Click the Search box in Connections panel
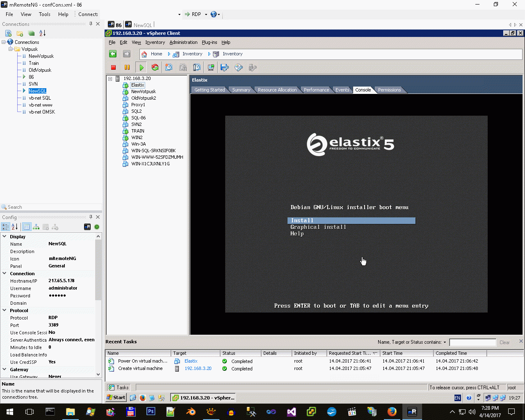Image resolution: width=525 pixels, height=420 pixels. [x=51, y=207]
